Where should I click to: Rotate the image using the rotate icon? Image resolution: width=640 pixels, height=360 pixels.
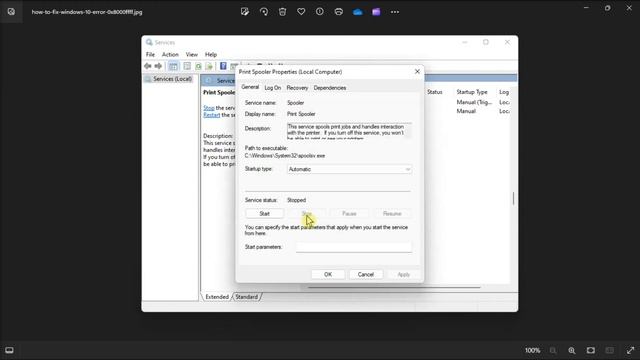(264, 12)
